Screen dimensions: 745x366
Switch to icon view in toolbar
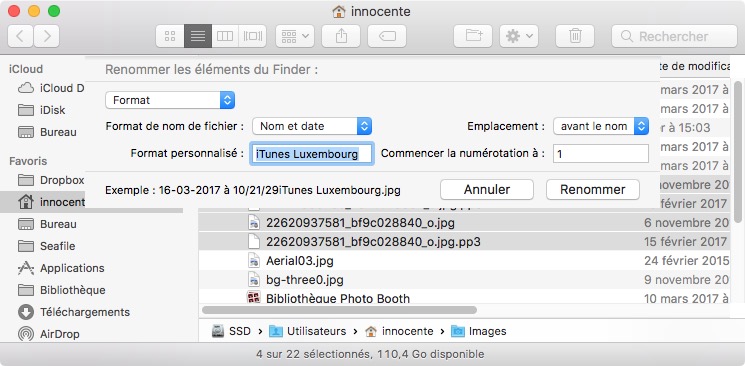[170, 36]
